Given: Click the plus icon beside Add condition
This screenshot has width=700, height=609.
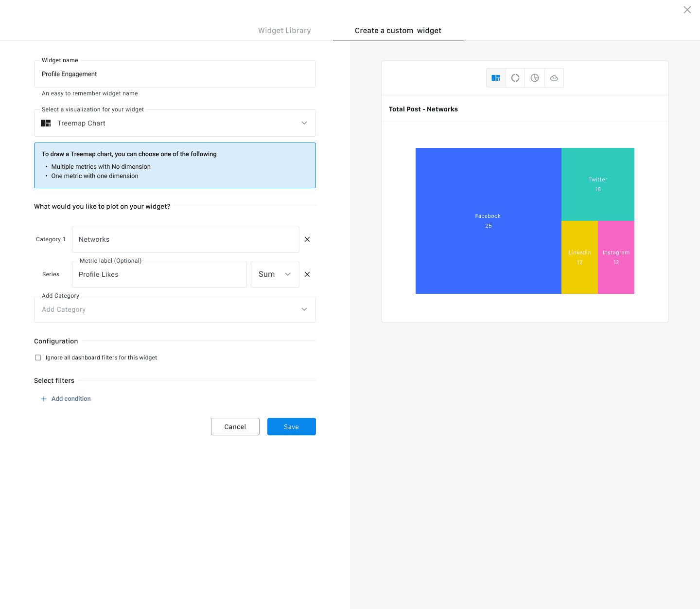Looking at the screenshot, I should (44, 399).
